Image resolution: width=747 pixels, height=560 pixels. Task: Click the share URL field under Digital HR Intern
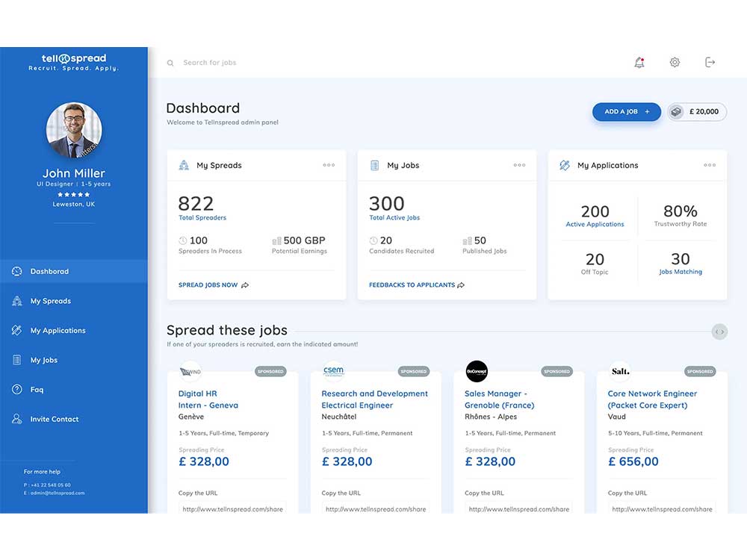pyautogui.click(x=232, y=508)
